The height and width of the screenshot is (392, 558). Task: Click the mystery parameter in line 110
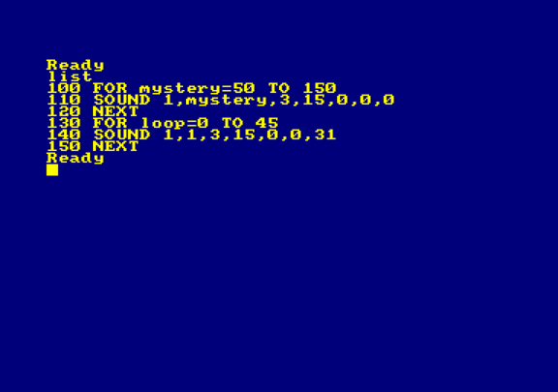click(x=226, y=101)
